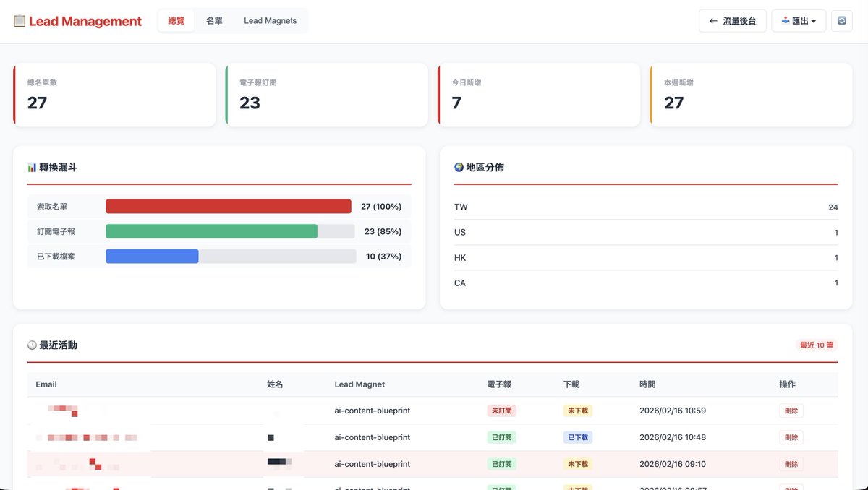868x490 pixels.
Task: Click the timestamp 2026/02/16 10:59
Action: click(x=673, y=411)
